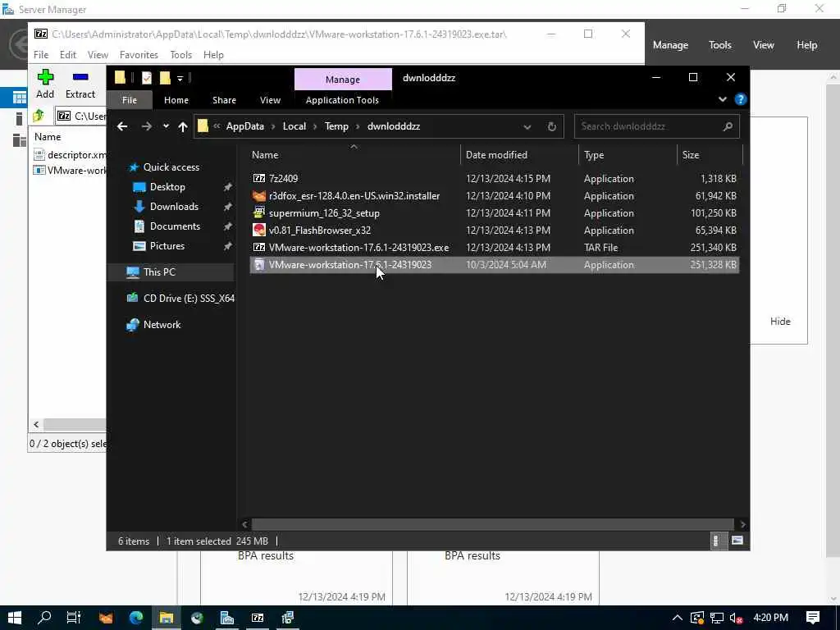This screenshot has width=840, height=630.
Task: Click 7-Zip up-one-level folder icon
Action: click(x=39, y=115)
